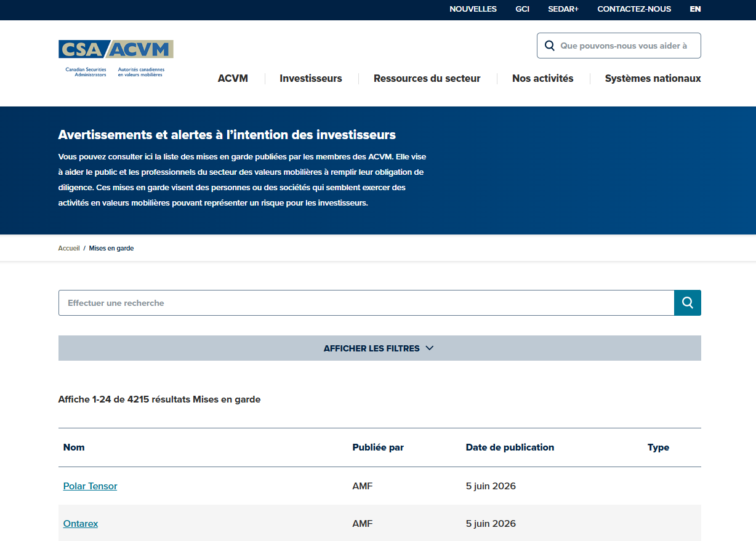Click the results count text
The image size is (756, 541).
(159, 399)
